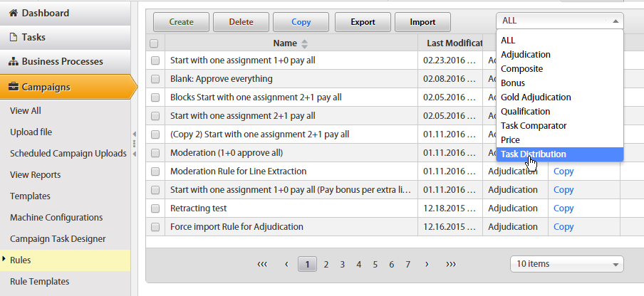Click the sidebar collapse splitter handle
The width and height of the screenshot is (644, 296).
[x=135, y=144]
